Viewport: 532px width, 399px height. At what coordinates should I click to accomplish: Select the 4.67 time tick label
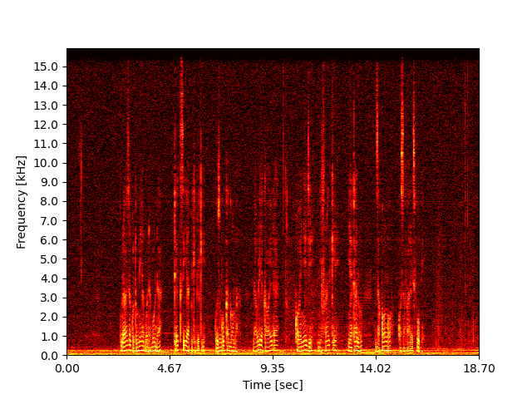[170, 368]
